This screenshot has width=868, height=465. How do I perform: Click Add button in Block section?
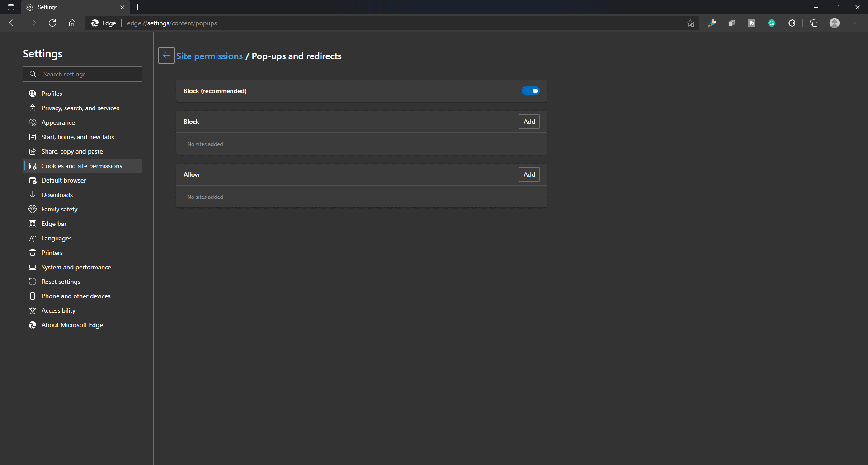tap(529, 122)
